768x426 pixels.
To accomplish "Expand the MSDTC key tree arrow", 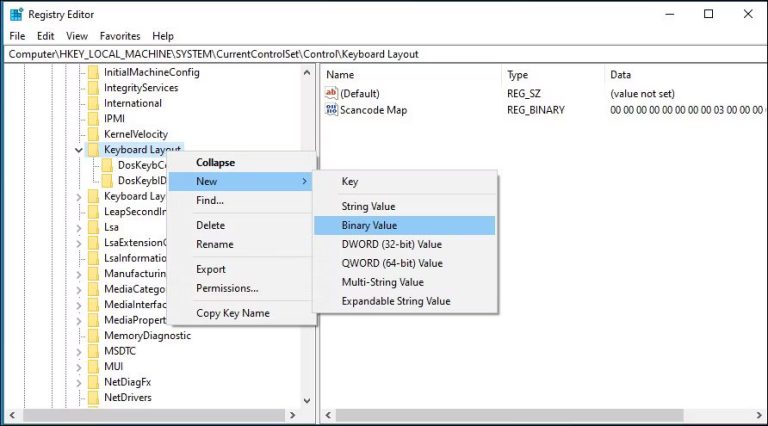I will click(x=79, y=351).
